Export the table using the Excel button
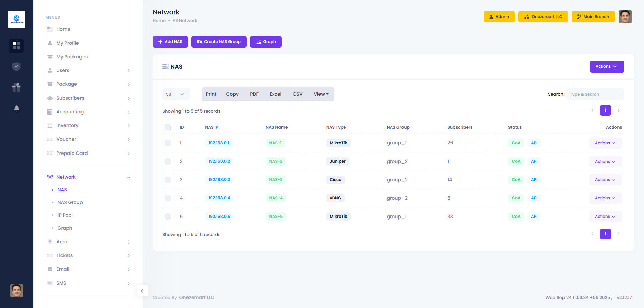 coord(275,94)
